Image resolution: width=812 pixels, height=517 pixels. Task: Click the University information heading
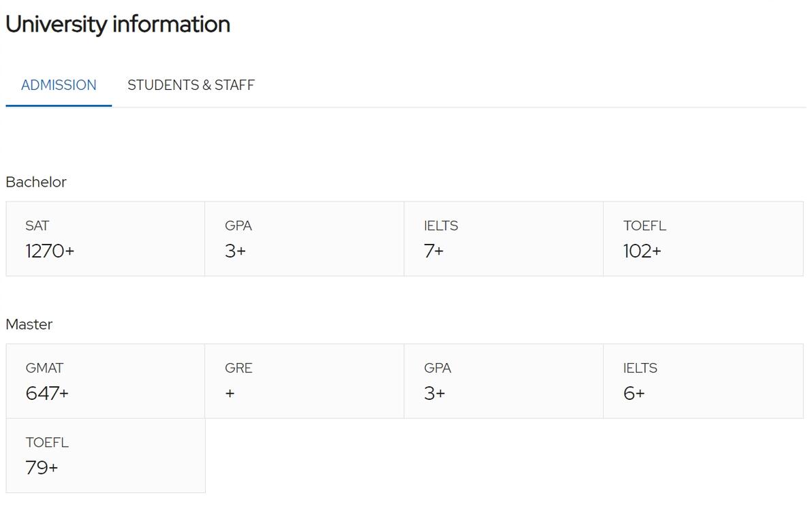click(x=118, y=25)
